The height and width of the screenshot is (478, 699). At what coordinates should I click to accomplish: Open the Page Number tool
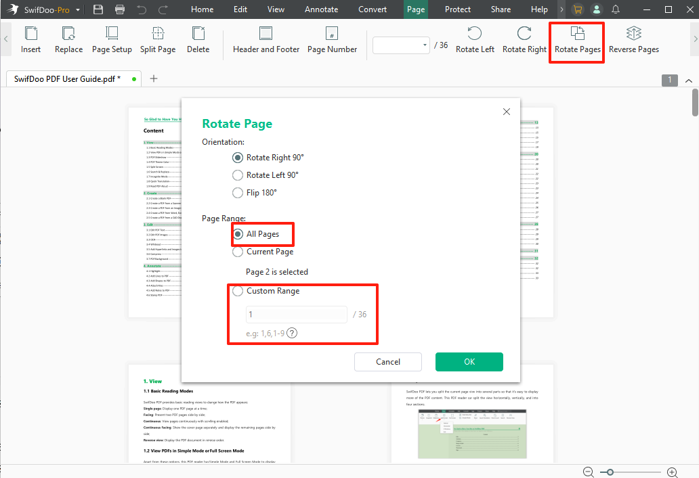[332, 40]
